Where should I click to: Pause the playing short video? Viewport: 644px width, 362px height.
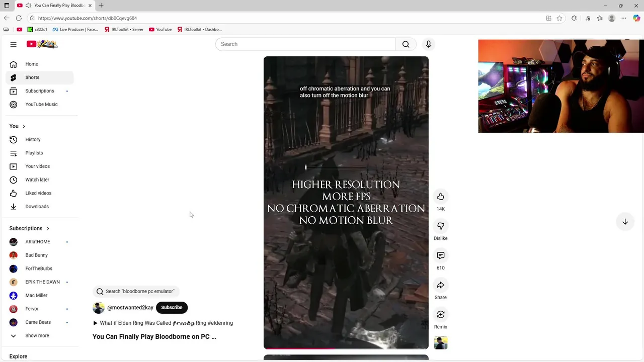346,202
